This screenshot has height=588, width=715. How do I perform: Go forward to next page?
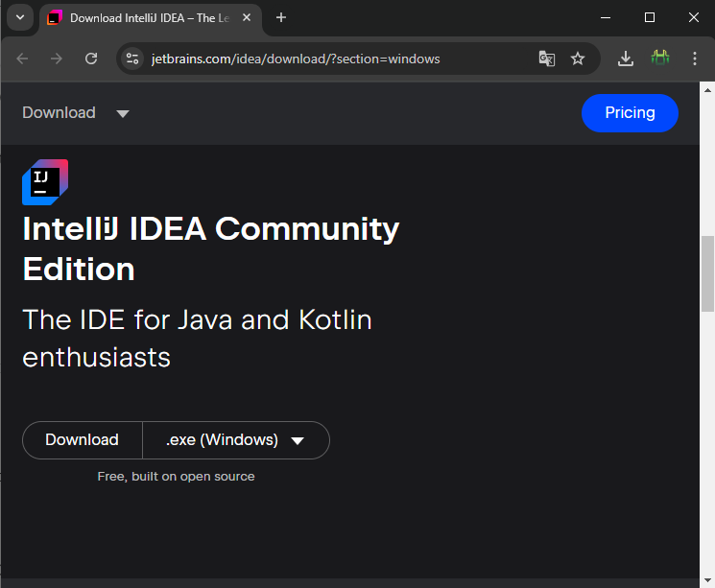(57, 59)
